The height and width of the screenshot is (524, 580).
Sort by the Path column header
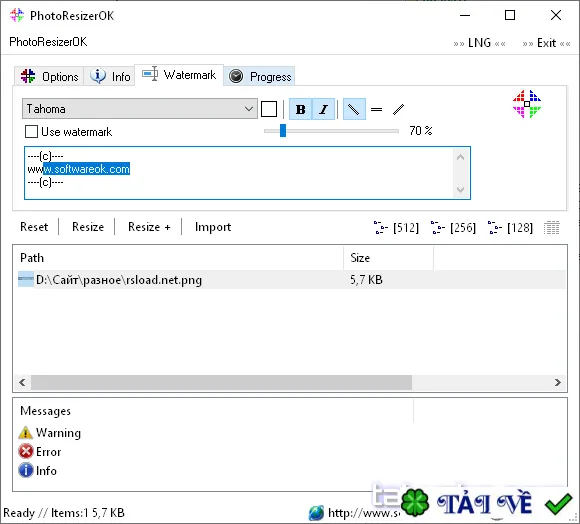pos(178,258)
